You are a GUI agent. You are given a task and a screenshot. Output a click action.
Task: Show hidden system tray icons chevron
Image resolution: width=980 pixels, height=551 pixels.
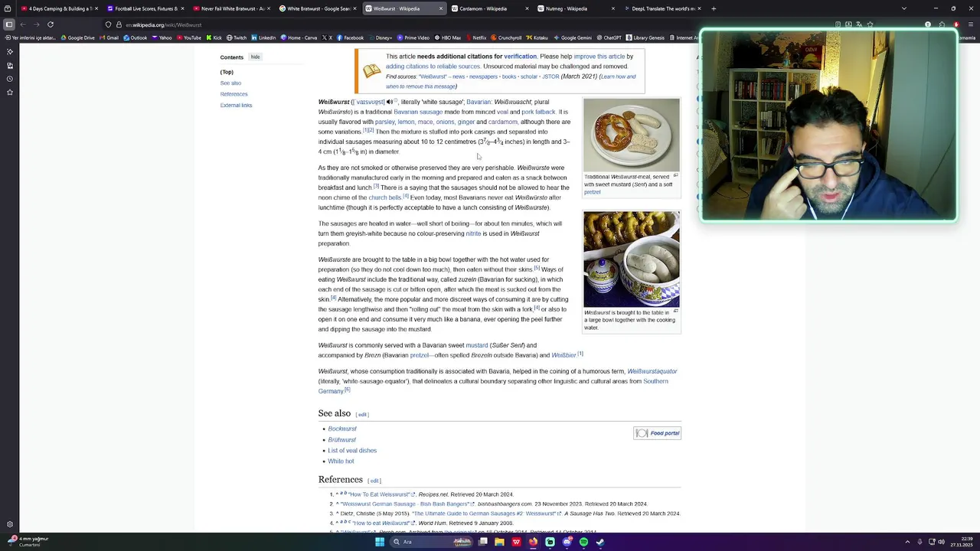[x=907, y=542]
